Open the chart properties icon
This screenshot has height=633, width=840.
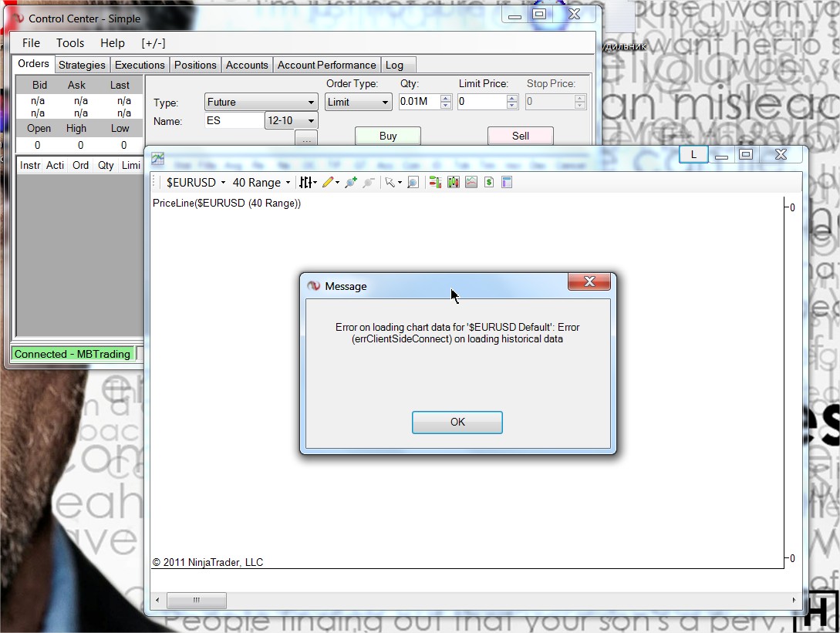tap(507, 183)
